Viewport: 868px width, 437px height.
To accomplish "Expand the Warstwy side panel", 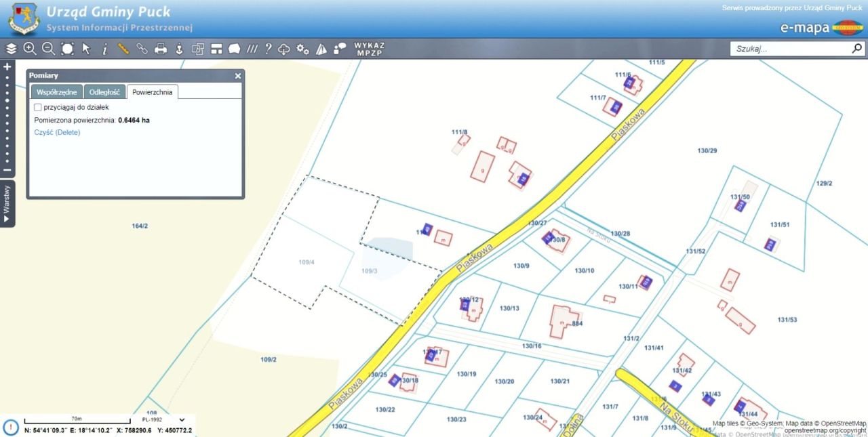I will pyautogui.click(x=7, y=204).
